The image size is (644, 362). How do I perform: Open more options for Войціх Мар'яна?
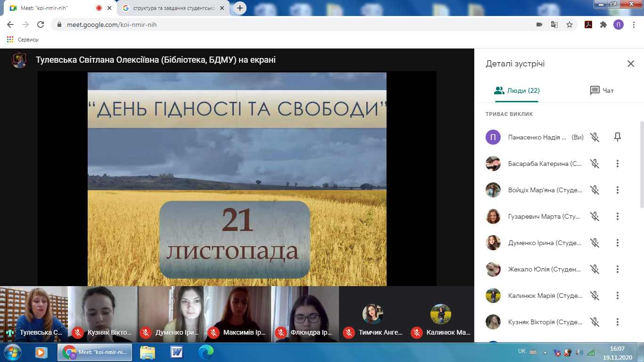click(618, 190)
